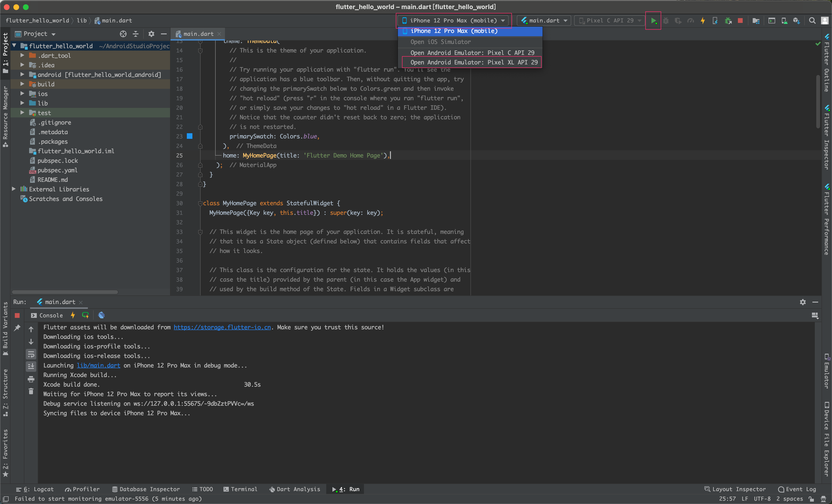
Task: Open SDK Manager cube-download icon
Action: pos(797,21)
